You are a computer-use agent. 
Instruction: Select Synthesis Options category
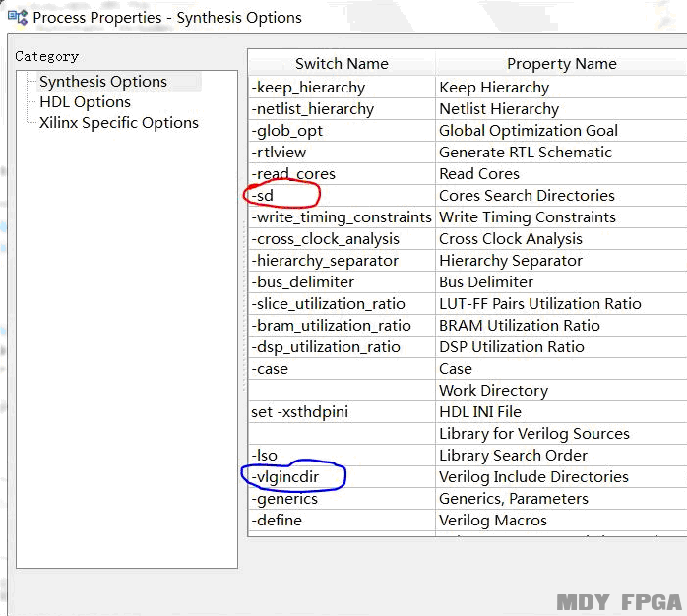click(103, 82)
